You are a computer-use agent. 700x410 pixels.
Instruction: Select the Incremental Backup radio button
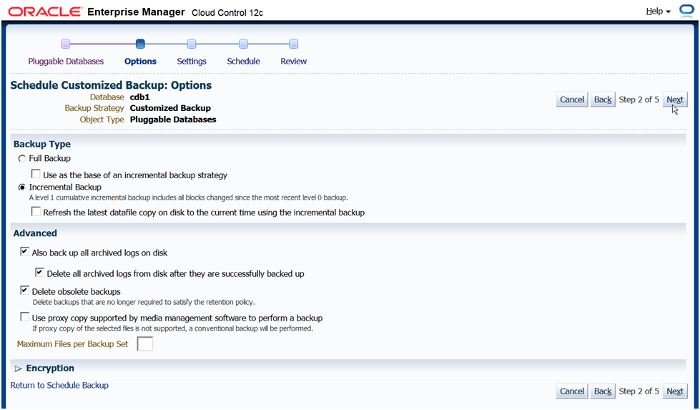coord(22,187)
